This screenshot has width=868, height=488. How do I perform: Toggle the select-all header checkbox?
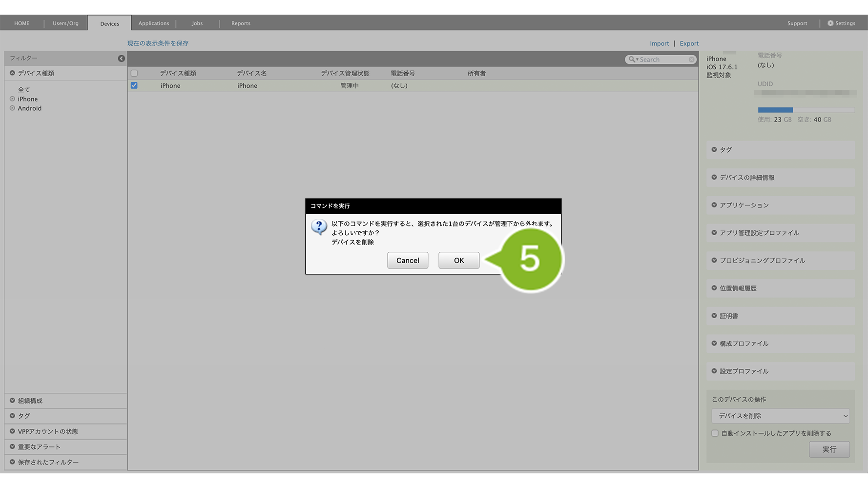click(134, 73)
